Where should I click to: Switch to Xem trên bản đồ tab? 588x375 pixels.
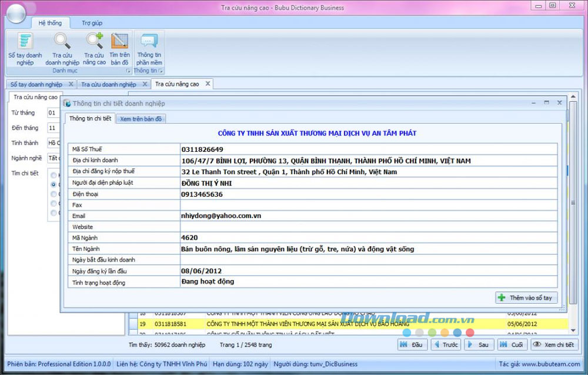(x=141, y=118)
